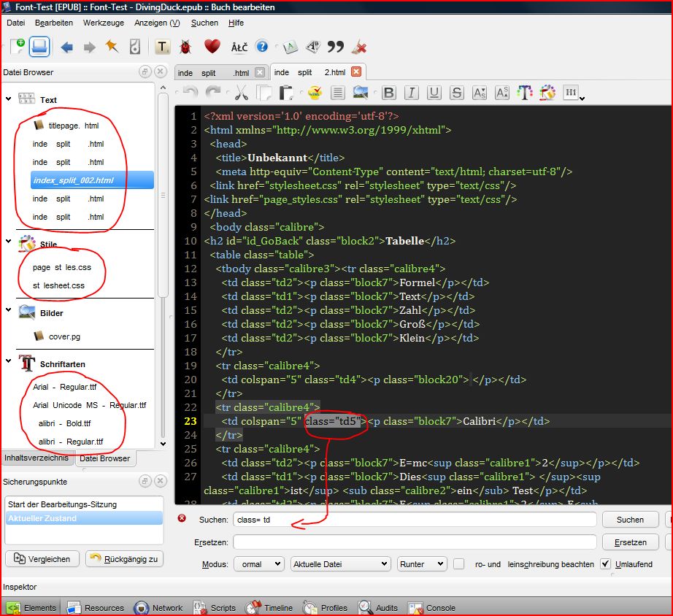
Task: Click the scissors cut icon
Action: (x=241, y=93)
